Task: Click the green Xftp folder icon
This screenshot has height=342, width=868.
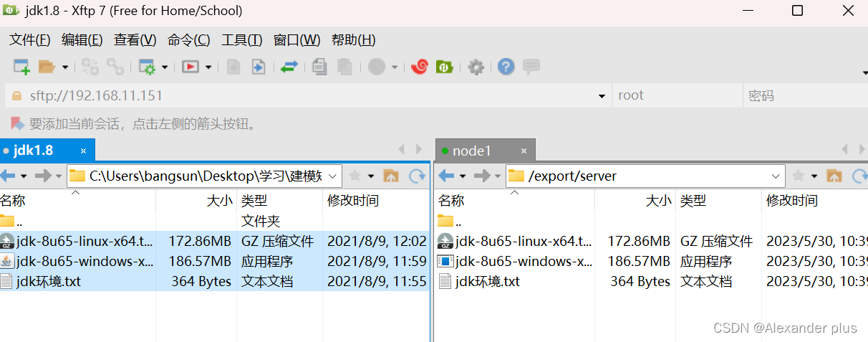Action: click(445, 67)
